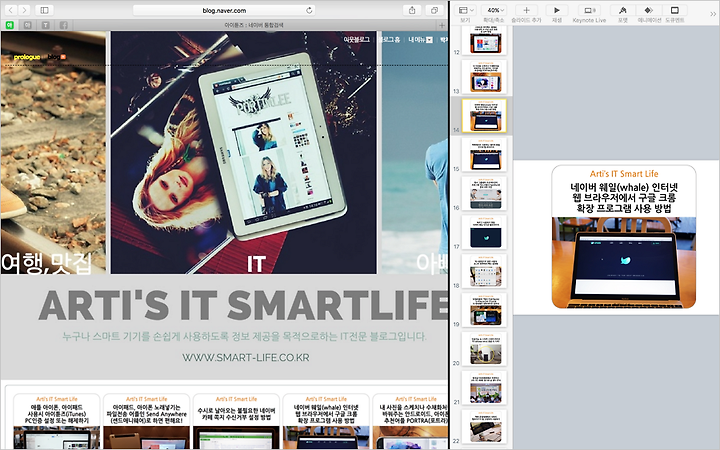Viewport: 720px width, 450px height.
Task: Open Send Anywhere 노래넣기 post card
Action: pos(146,422)
